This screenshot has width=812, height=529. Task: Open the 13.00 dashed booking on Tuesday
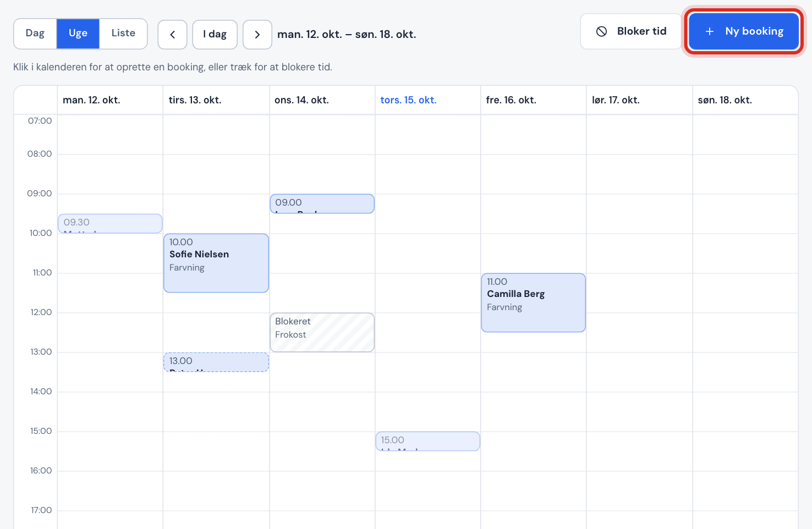coord(216,362)
